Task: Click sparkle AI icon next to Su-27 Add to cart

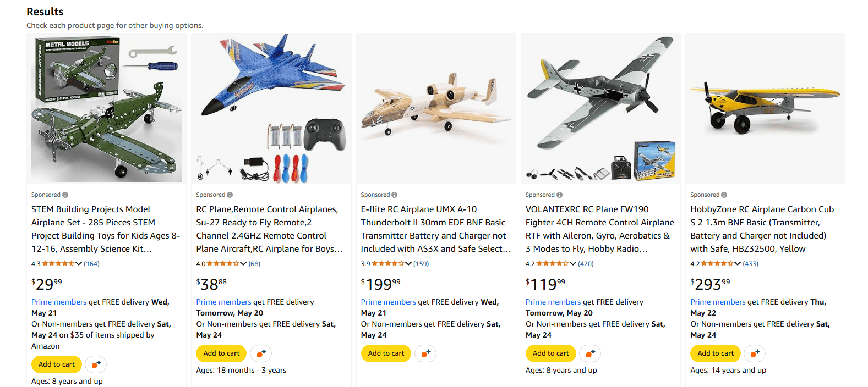Action: [x=261, y=353]
